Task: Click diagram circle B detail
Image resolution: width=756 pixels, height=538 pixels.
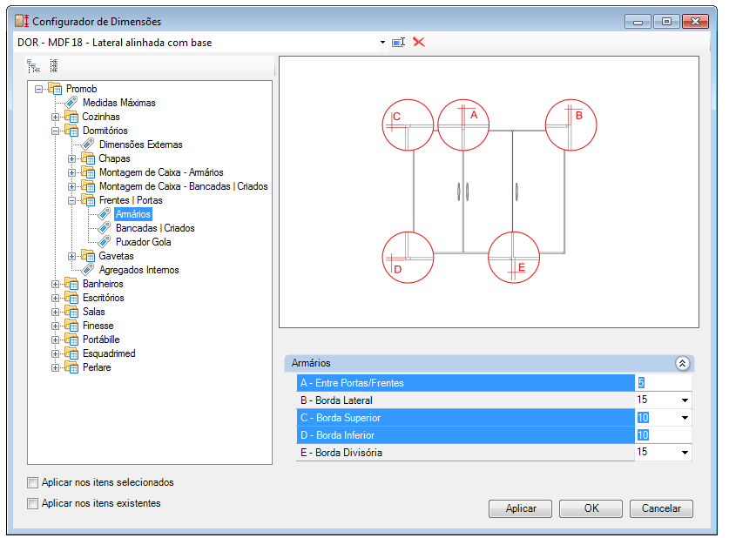Action: coord(570,124)
